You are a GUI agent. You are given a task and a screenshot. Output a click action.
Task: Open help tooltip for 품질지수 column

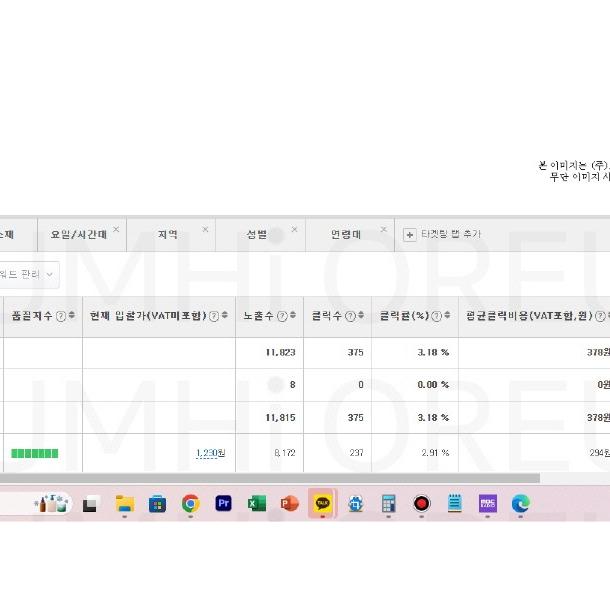61,316
